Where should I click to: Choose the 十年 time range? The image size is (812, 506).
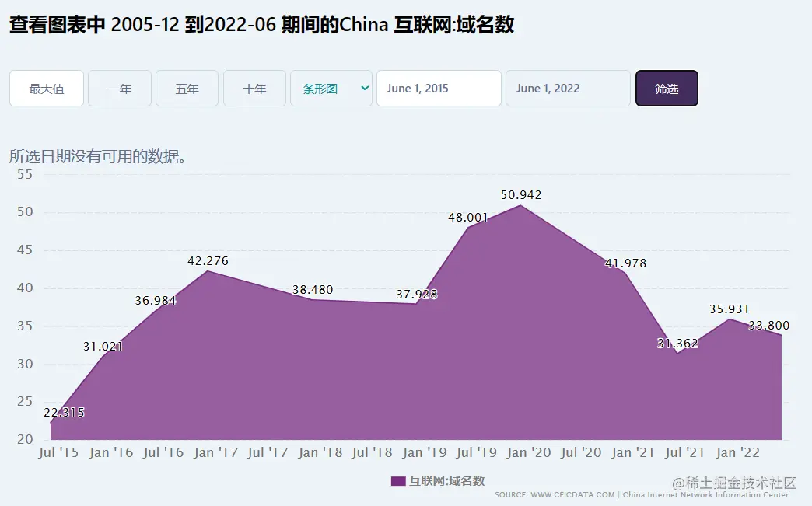tap(255, 89)
